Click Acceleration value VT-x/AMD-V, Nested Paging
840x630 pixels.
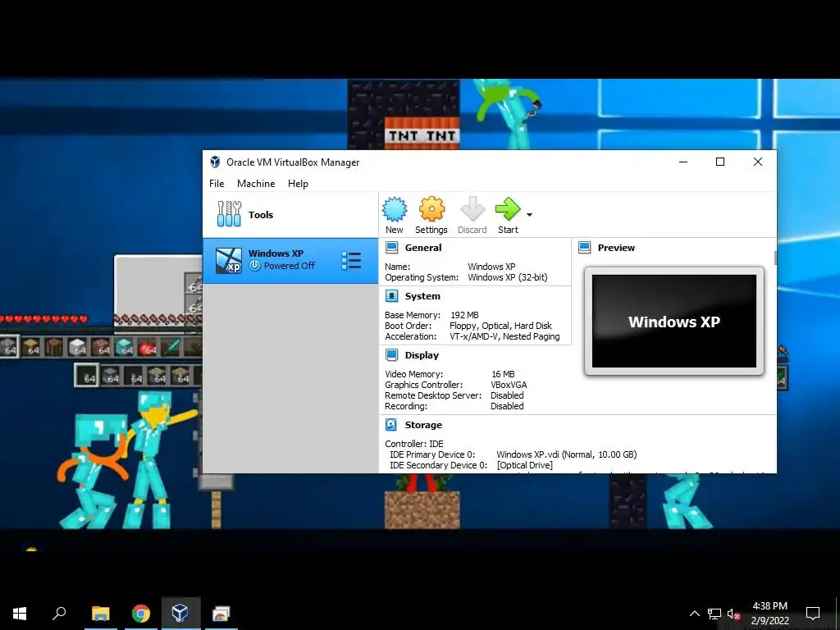pos(504,336)
